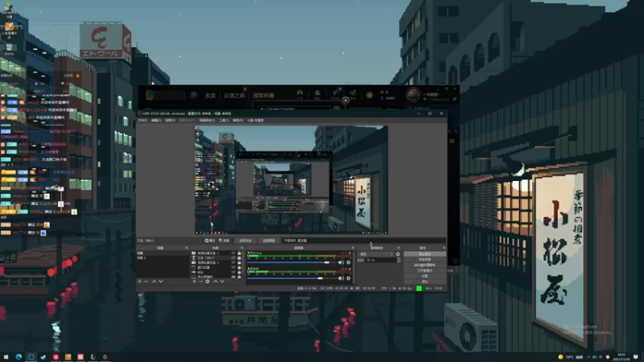Viewport: 644px width, 362px height.
Task: Open the 麦克风/Aux channel gear settings
Action: pos(349,262)
